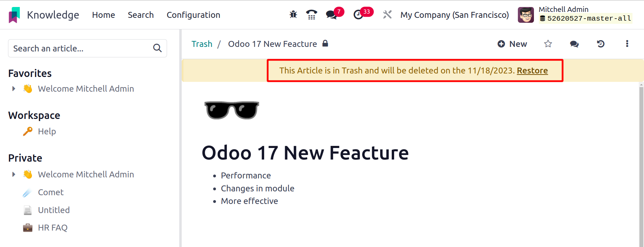The image size is (644, 247).
Task: Open the VoIP phone icon
Action: (311, 15)
